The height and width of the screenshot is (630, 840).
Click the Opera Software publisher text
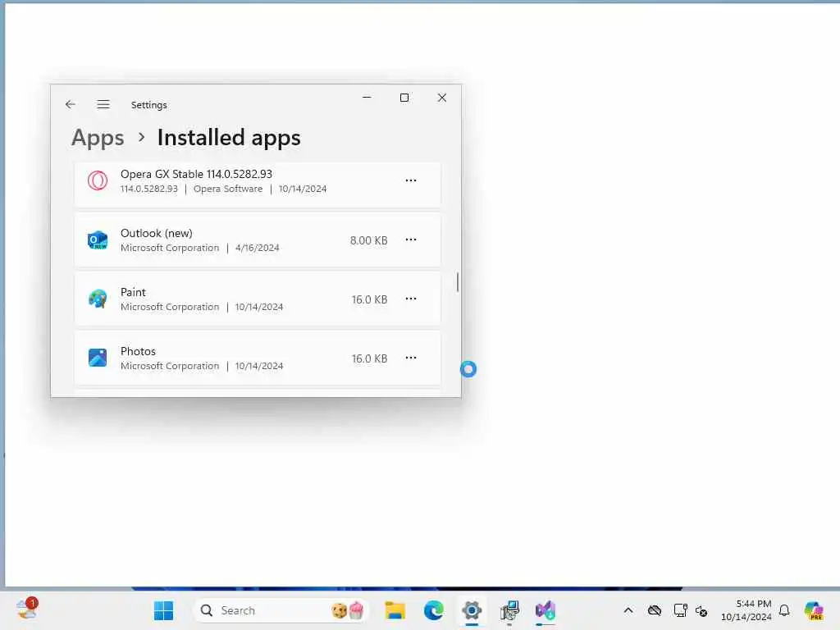point(228,189)
